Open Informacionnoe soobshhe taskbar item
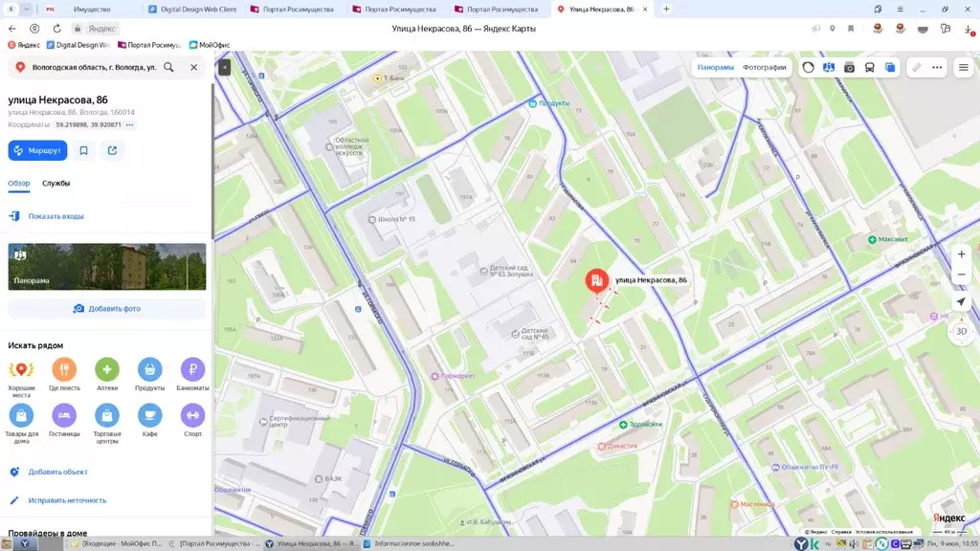Screen dimensions: 980x551 pyautogui.click(x=409, y=544)
